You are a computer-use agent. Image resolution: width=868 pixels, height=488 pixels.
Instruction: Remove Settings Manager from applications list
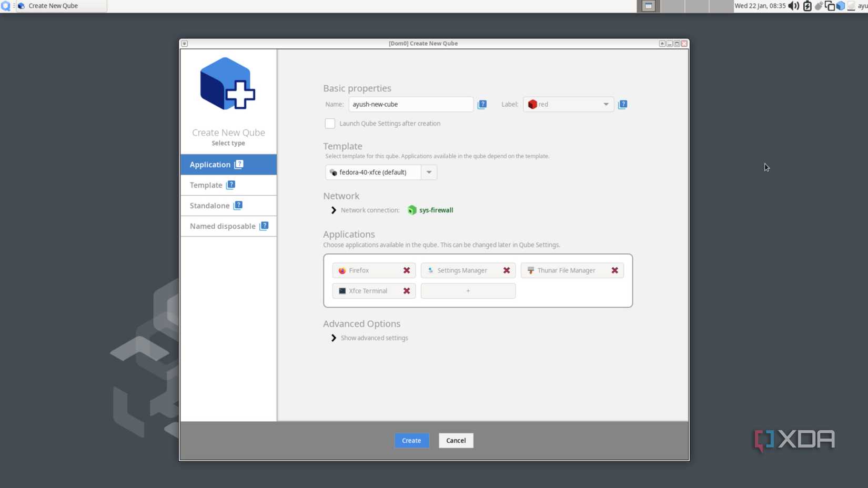point(506,270)
